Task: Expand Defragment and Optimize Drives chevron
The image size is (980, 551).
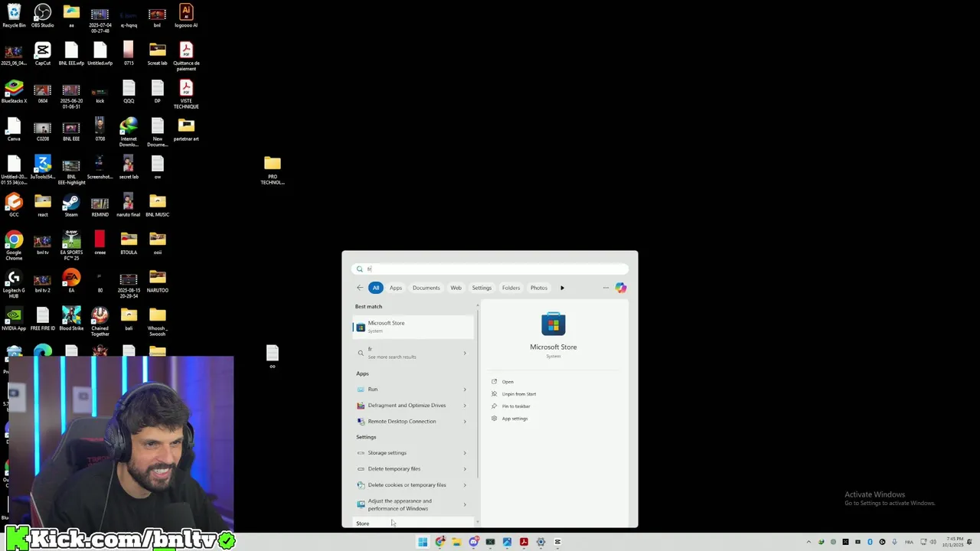Action: [x=465, y=405]
